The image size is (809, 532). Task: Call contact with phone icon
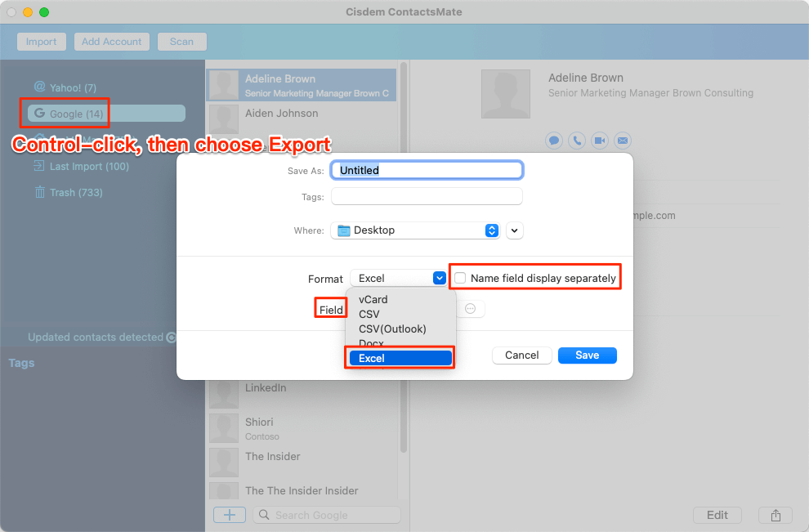coord(577,141)
